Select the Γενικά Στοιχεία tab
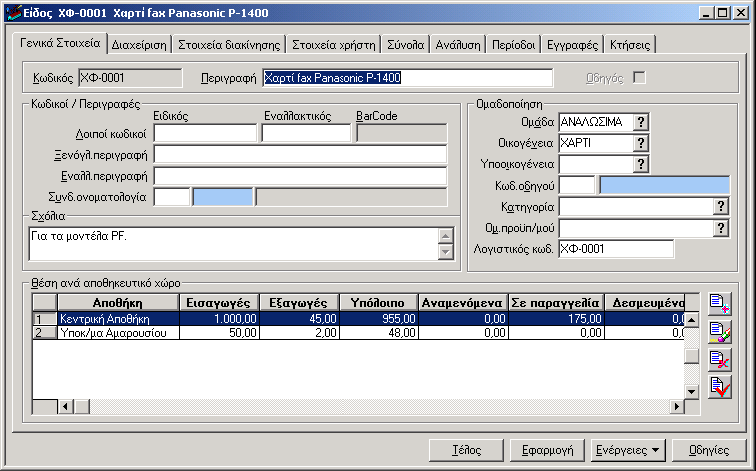The height and width of the screenshot is (471, 756). pos(60,43)
